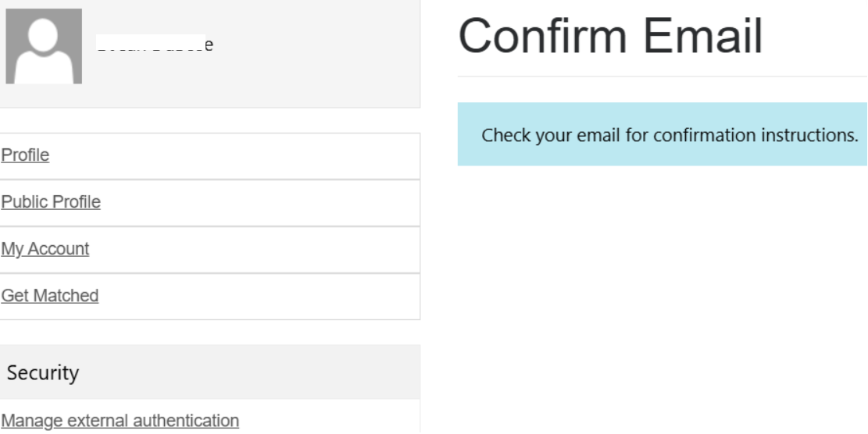
Task: Navigate to Get Matched
Action: pyautogui.click(x=49, y=296)
